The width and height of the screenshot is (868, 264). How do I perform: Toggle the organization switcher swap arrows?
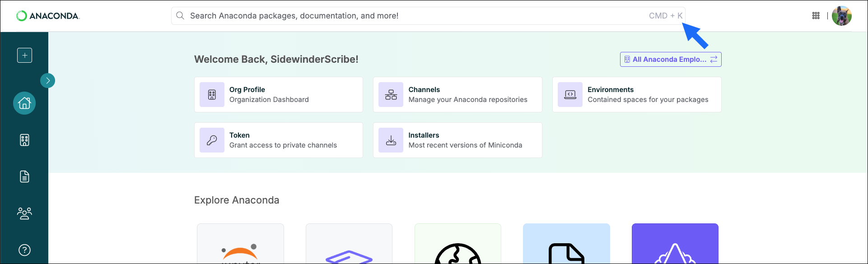click(x=714, y=59)
